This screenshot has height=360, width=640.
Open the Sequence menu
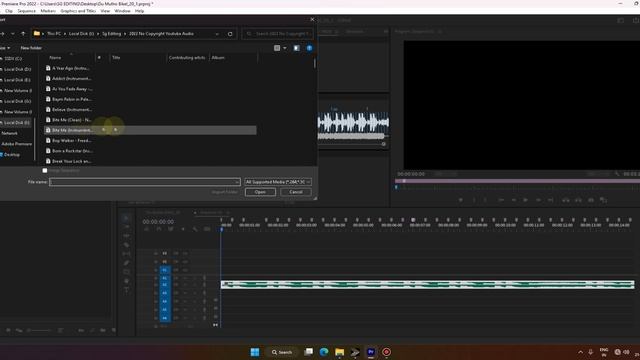27,11
